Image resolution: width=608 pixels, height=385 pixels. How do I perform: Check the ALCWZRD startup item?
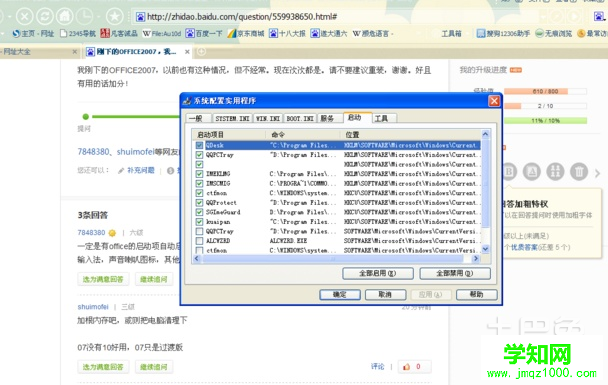pyautogui.click(x=199, y=241)
